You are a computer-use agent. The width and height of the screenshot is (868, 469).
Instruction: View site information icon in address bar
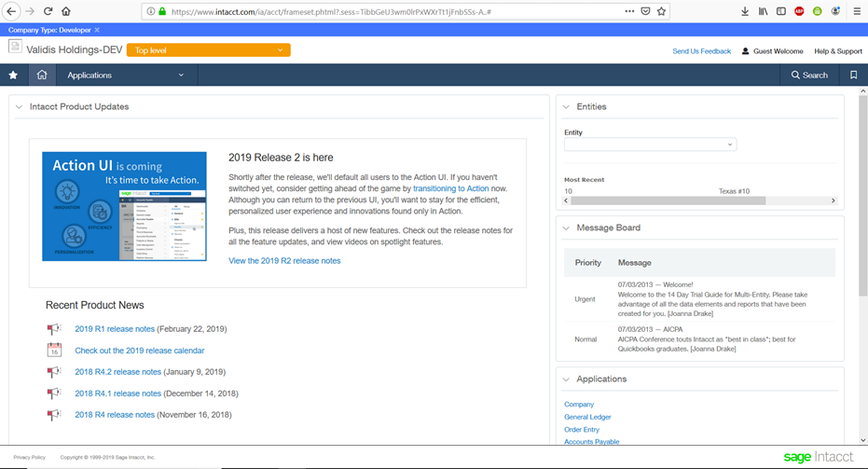pos(151,11)
